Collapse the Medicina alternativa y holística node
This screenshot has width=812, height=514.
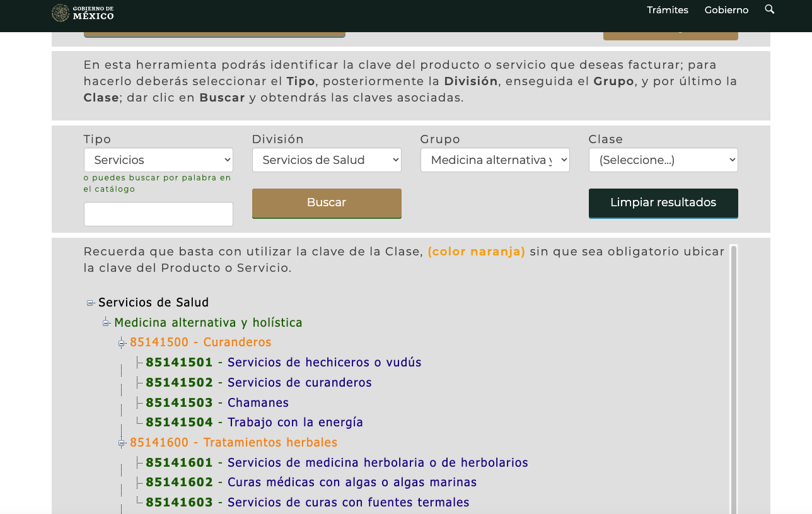pyautogui.click(x=107, y=323)
